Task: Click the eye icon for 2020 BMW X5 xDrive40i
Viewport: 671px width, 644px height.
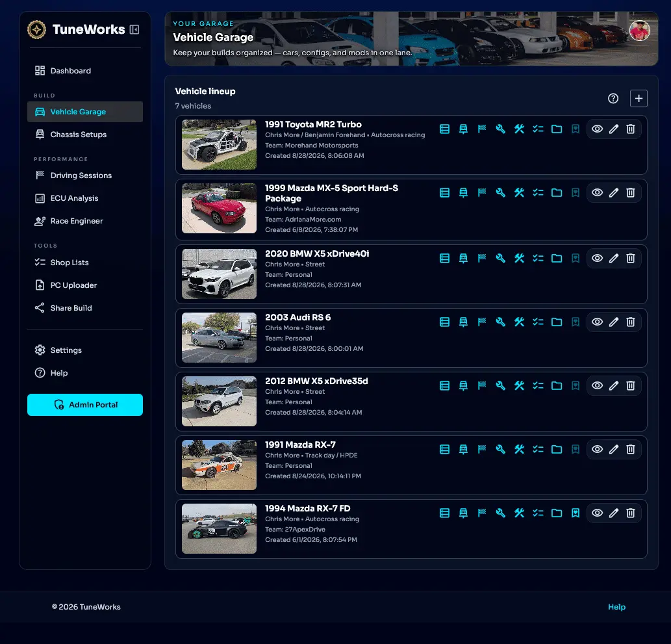Action: [x=597, y=258]
